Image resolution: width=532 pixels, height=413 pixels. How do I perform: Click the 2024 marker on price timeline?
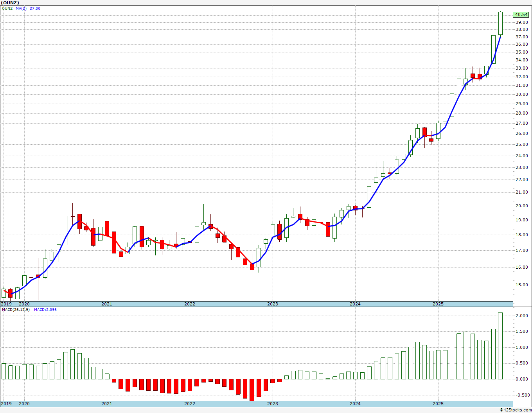(355, 304)
